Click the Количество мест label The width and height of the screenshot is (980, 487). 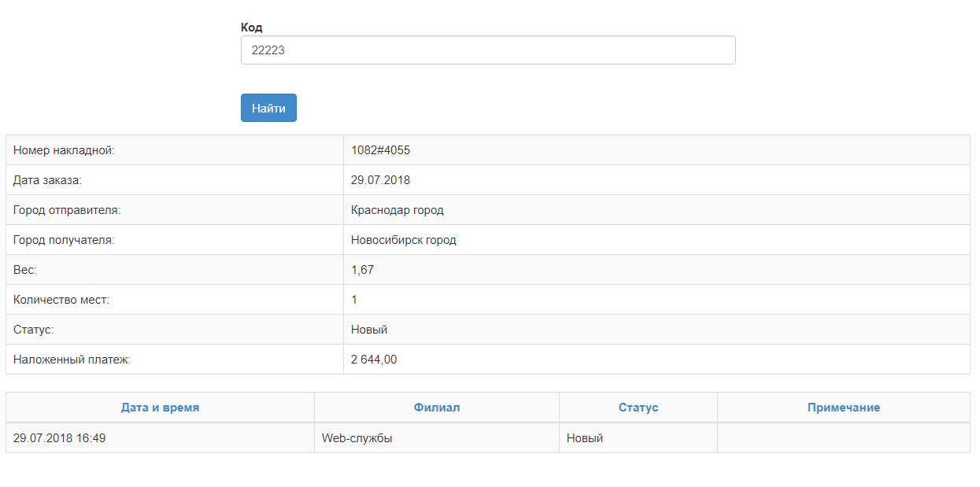61,300
